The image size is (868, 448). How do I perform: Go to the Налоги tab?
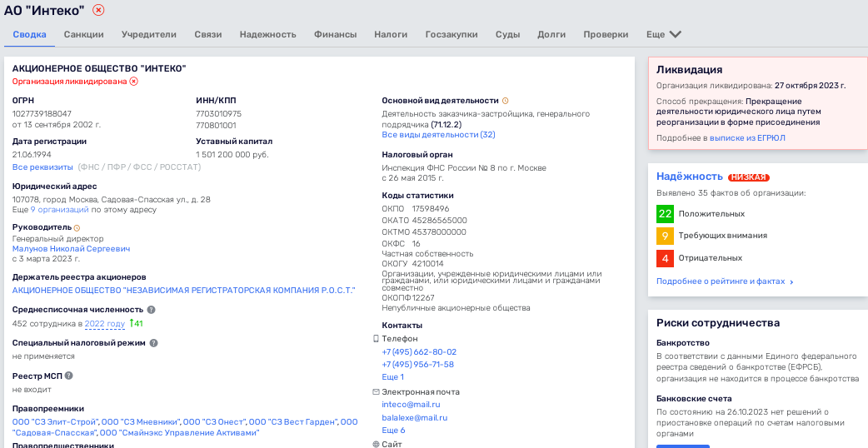(x=391, y=34)
